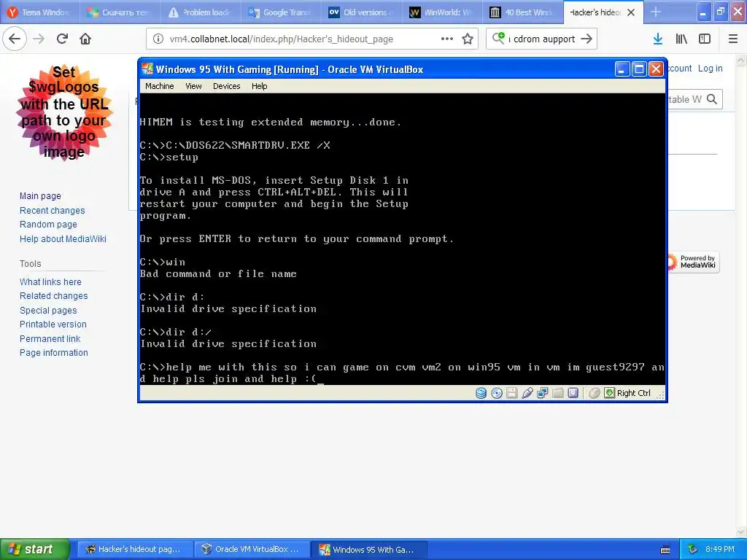Screen dimensions: 747x560
Task: Click the green keyboard capture arrow icon
Action: pos(609,393)
